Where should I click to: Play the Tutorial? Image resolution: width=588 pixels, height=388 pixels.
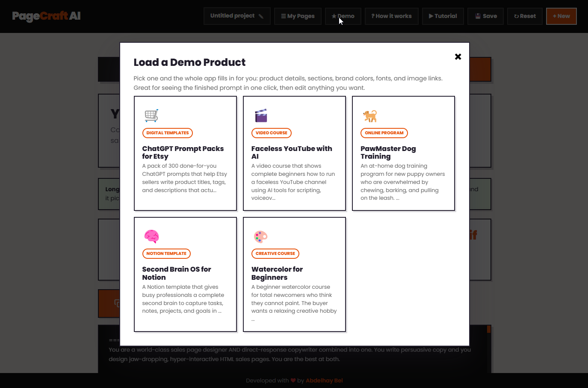[443, 16]
